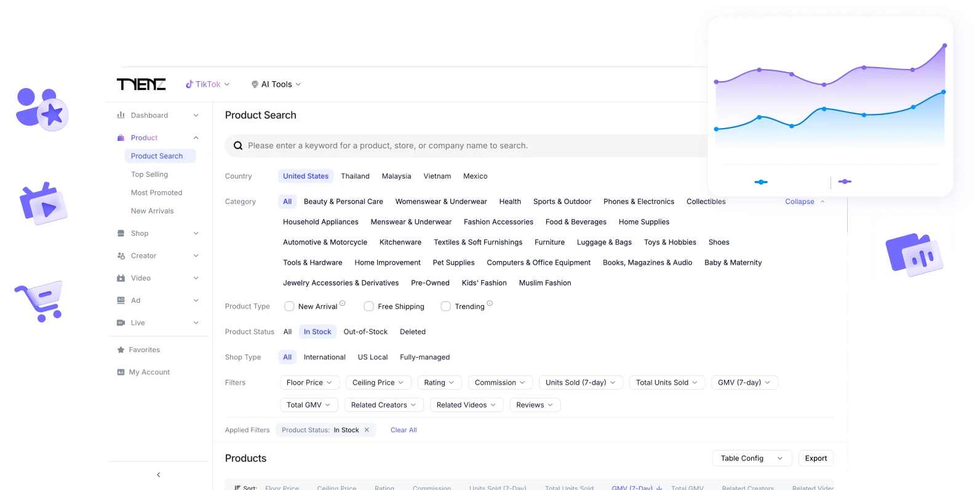Open the Total Units Sold dropdown
Image resolution: width=980 pixels, height=490 pixels.
tap(667, 382)
